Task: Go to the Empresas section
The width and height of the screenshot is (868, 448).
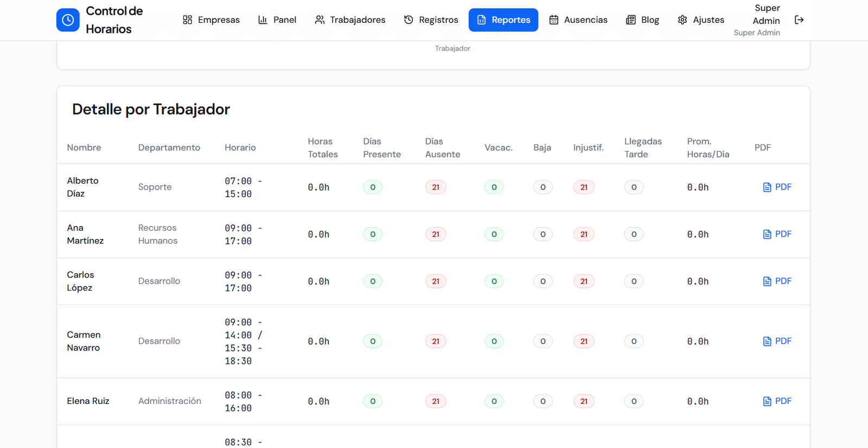Action: tap(211, 20)
